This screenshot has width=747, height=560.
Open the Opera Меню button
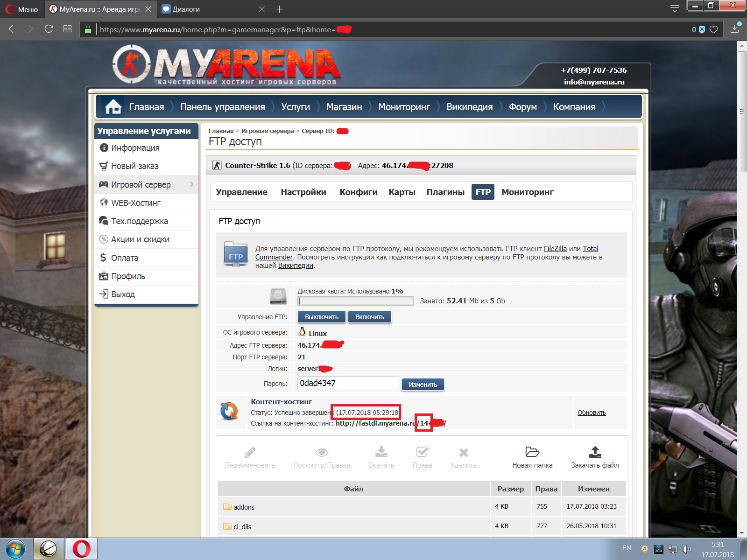click(21, 9)
